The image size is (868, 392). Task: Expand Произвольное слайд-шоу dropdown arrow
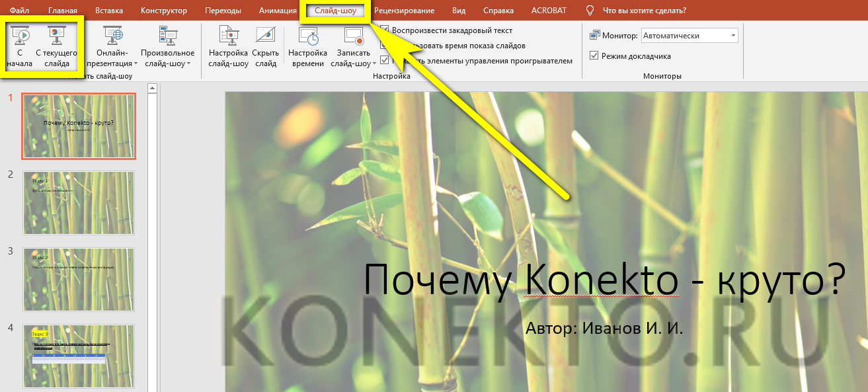188,64
